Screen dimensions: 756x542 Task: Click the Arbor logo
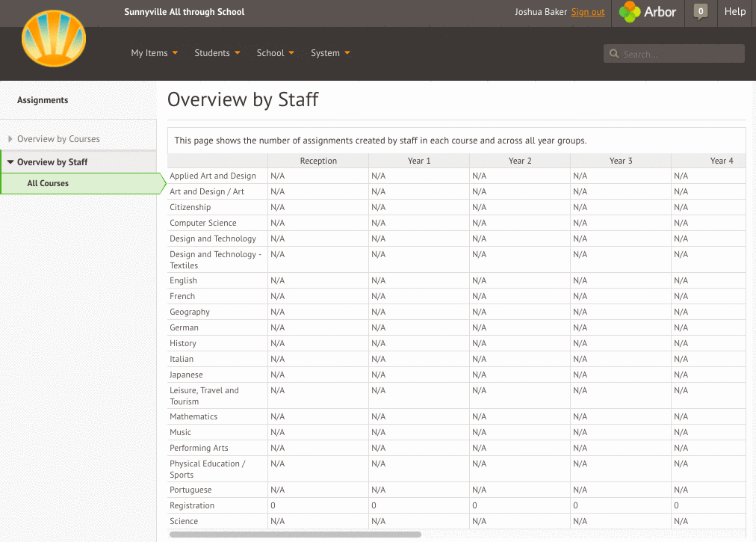[648, 12]
